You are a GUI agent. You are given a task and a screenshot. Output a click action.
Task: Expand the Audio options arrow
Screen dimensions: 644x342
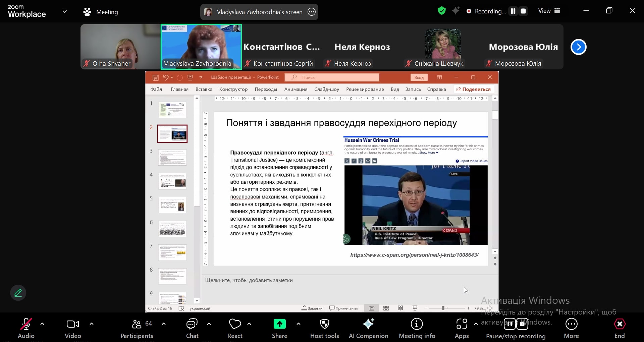(42, 324)
